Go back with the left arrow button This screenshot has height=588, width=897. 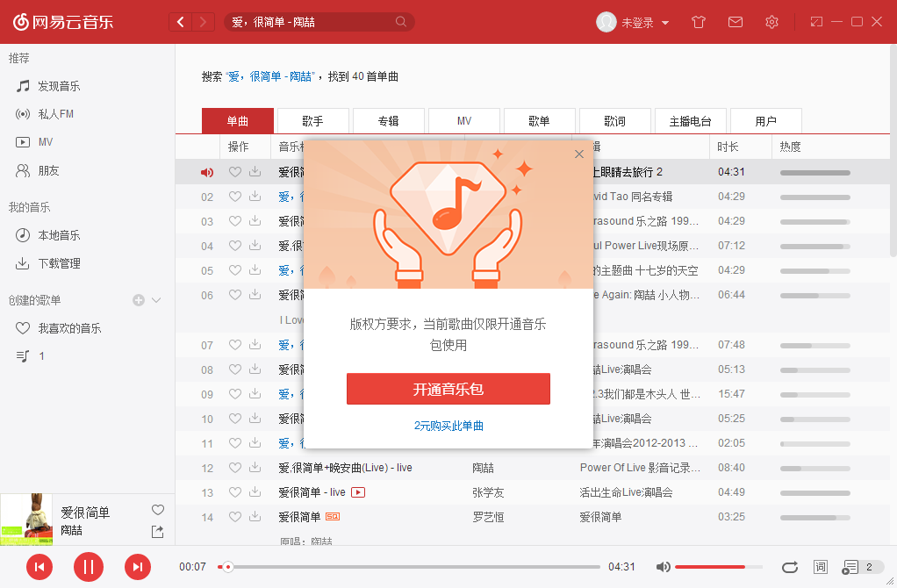[x=180, y=22]
